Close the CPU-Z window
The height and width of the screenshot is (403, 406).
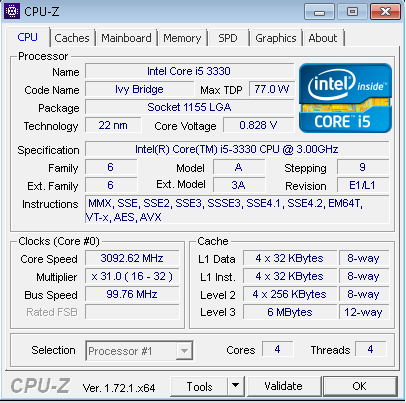pos(385,12)
